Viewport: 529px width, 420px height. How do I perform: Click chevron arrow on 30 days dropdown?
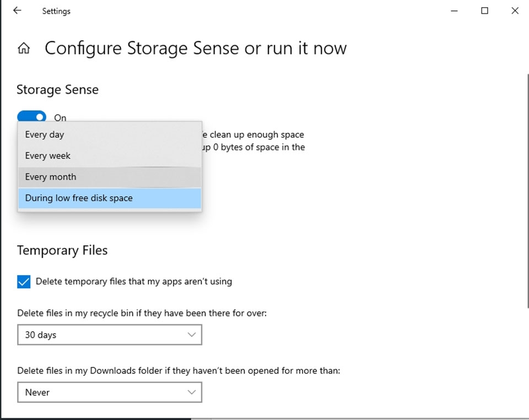coord(191,335)
